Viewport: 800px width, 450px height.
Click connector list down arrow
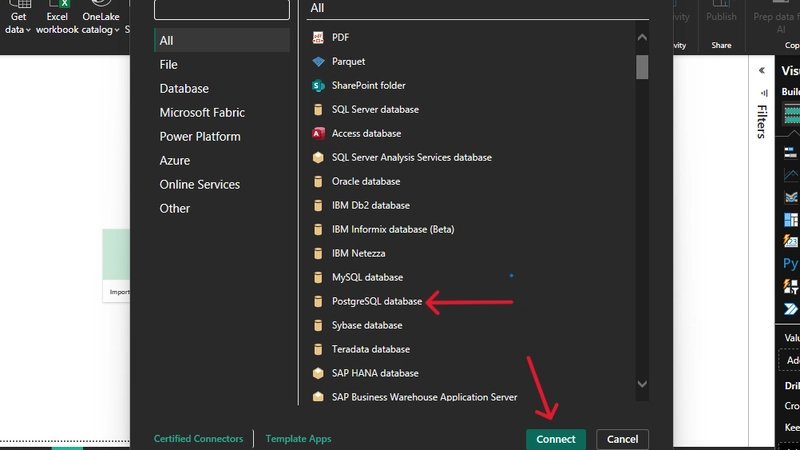(642, 384)
